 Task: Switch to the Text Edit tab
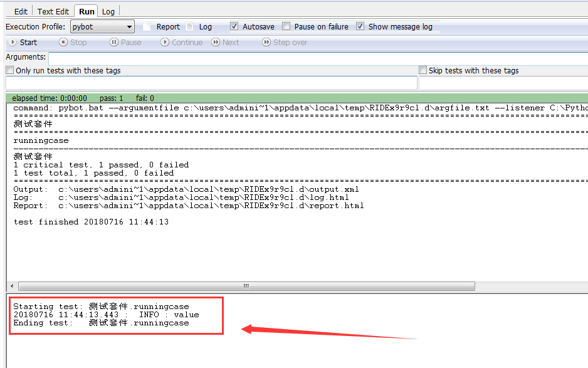pos(53,12)
